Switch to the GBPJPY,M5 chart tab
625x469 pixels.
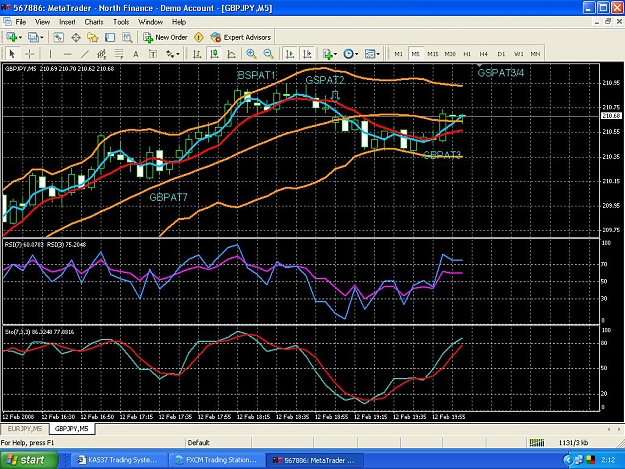[72, 429]
